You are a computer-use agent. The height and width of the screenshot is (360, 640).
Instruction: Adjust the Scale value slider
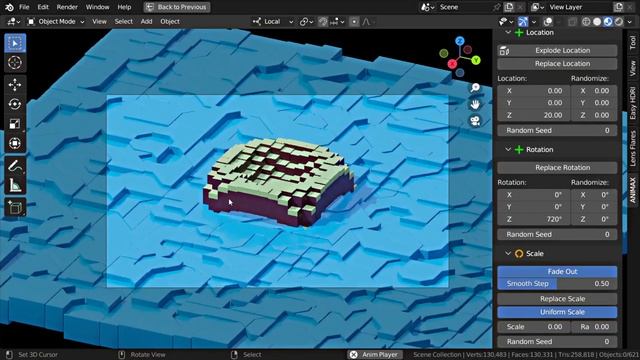point(533,327)
